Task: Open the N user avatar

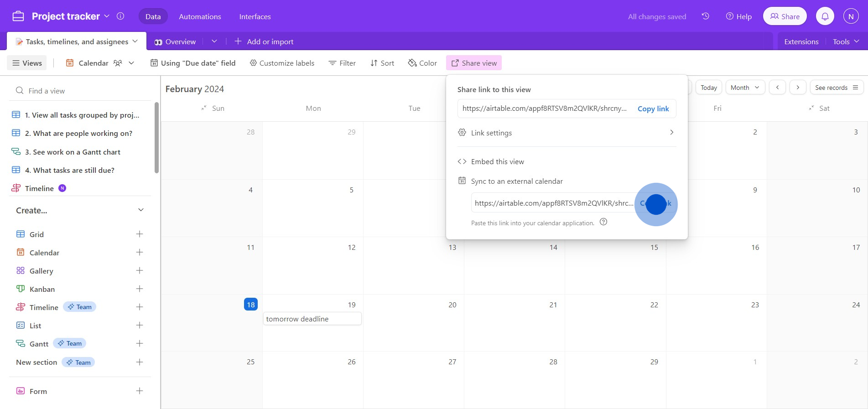Action: 851,16
